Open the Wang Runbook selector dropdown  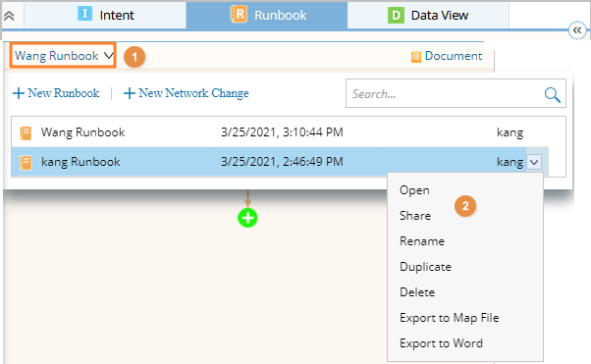[x=63, y=55]
